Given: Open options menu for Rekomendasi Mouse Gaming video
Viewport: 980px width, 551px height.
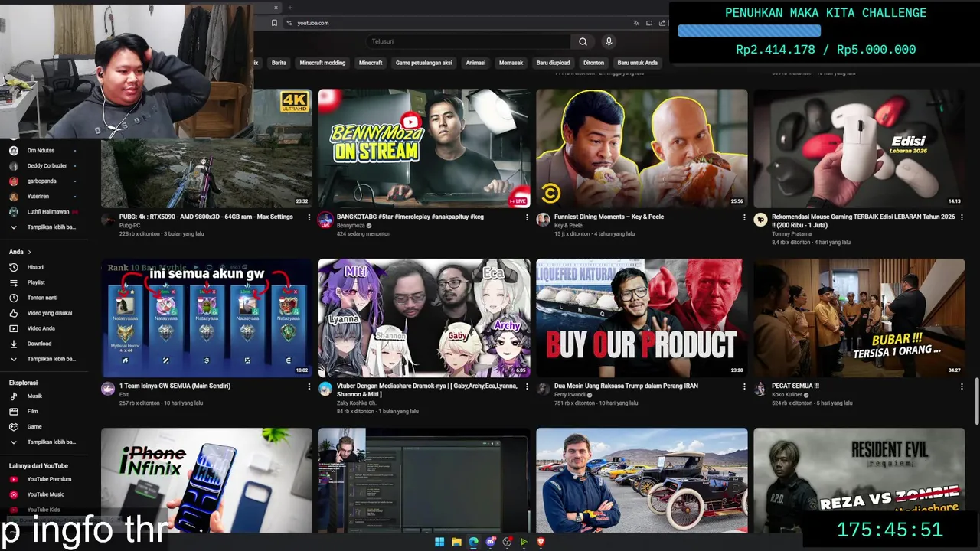Looking at the screenshot, I should pyautogui.click(x=962, y=217).
